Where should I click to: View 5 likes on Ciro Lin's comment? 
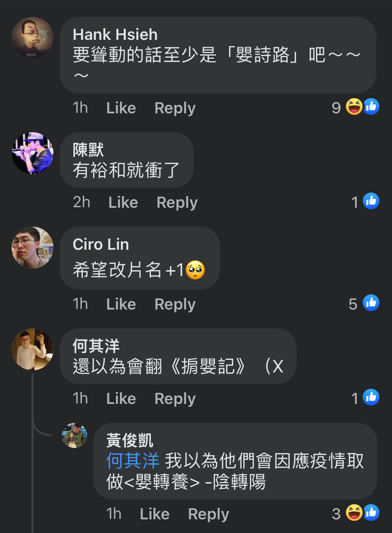tap(364, 303)
